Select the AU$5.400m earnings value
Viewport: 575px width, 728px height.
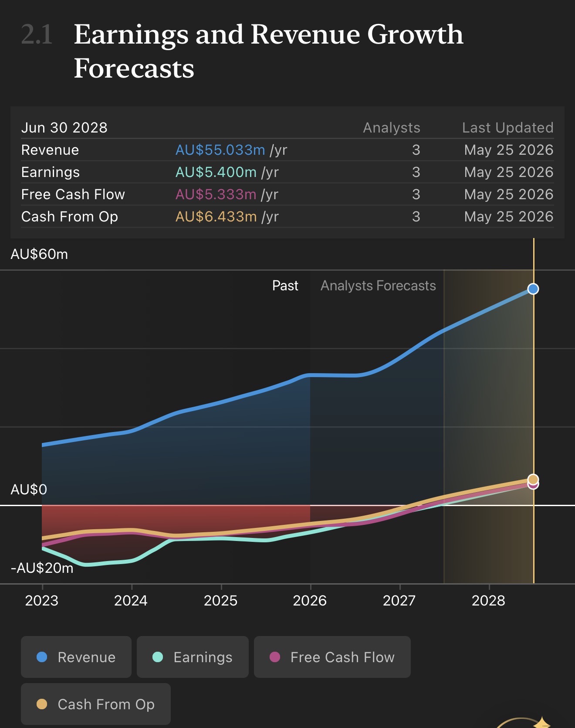[x=216, y=172]
